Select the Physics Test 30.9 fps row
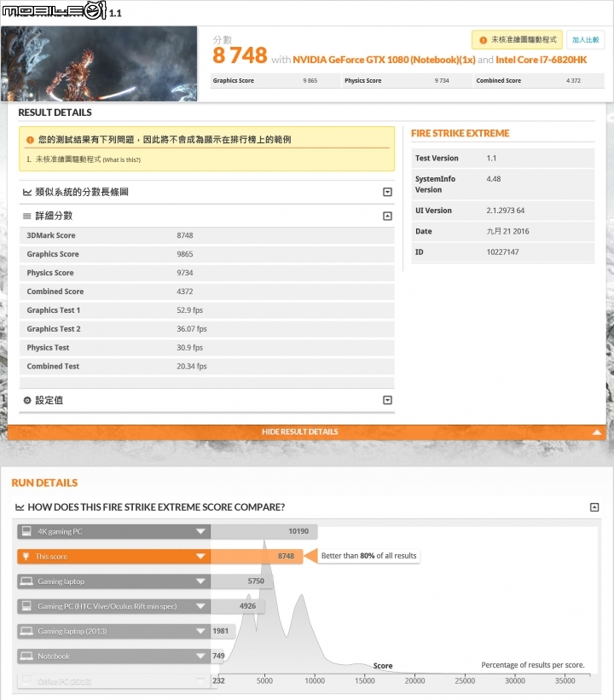Image resolution: width=614 pixels, height=700 pixels. (206, 348)
